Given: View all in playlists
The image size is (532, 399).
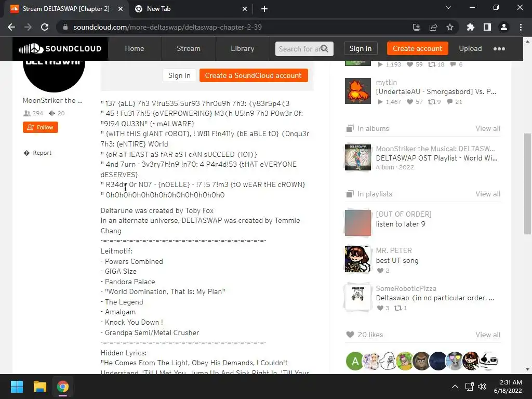Looking at the screenshot, I should (488, 194).
